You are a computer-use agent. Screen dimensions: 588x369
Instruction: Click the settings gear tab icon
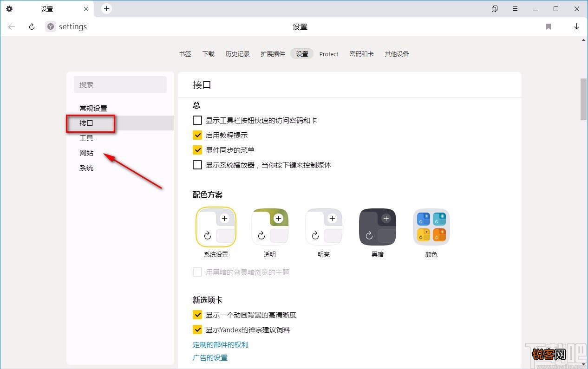(9, 9)
